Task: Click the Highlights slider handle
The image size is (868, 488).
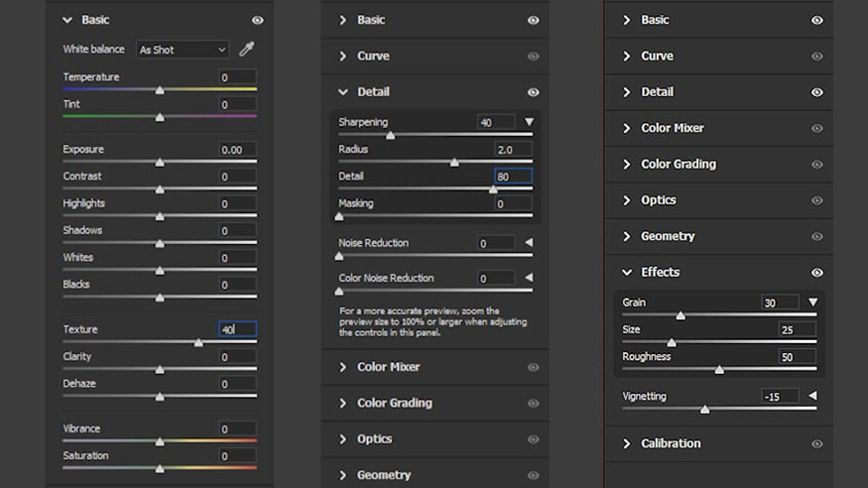Action: 160,216
